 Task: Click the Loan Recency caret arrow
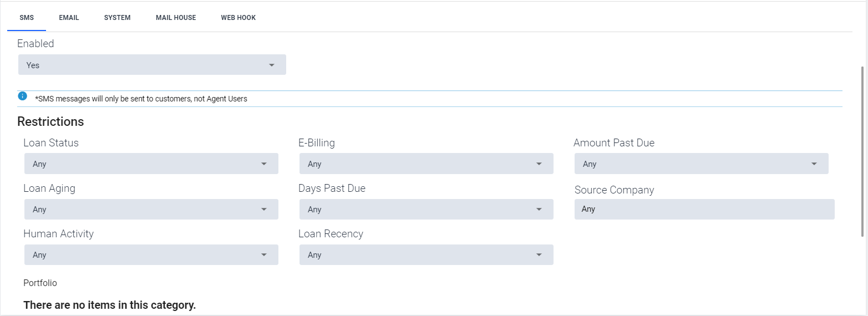tap(539, 255)
